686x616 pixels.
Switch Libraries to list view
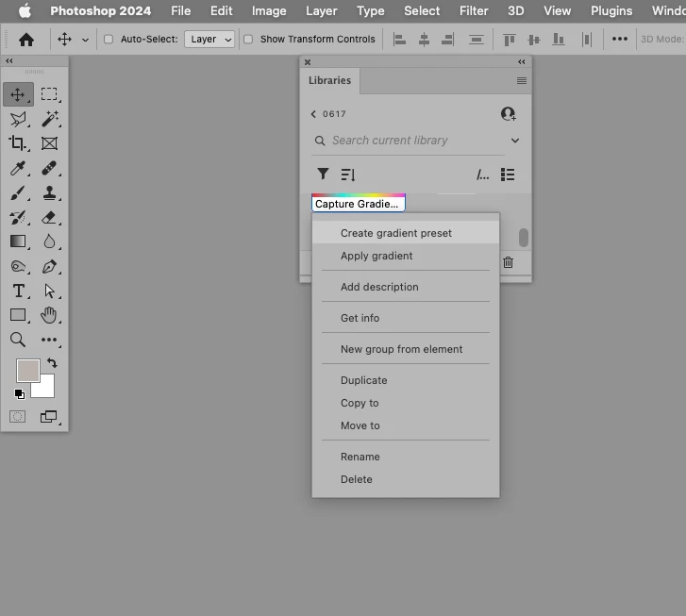click(508, 175)
